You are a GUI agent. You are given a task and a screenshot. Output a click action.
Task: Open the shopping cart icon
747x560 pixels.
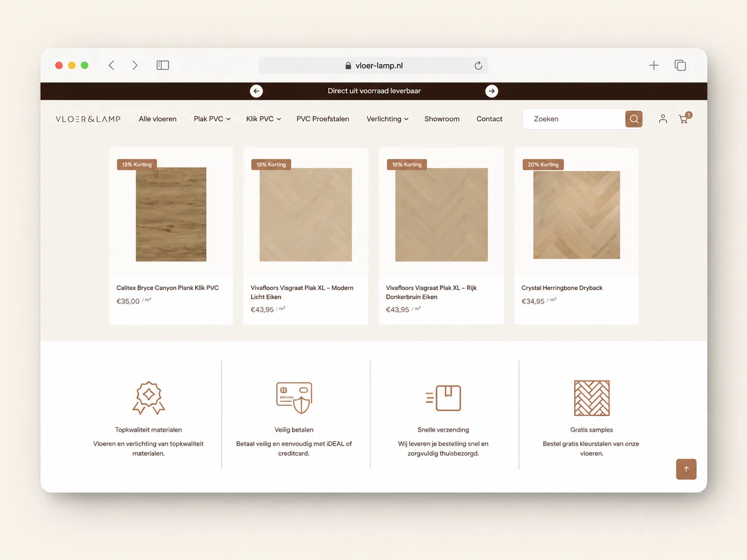[x=684, y=119]
